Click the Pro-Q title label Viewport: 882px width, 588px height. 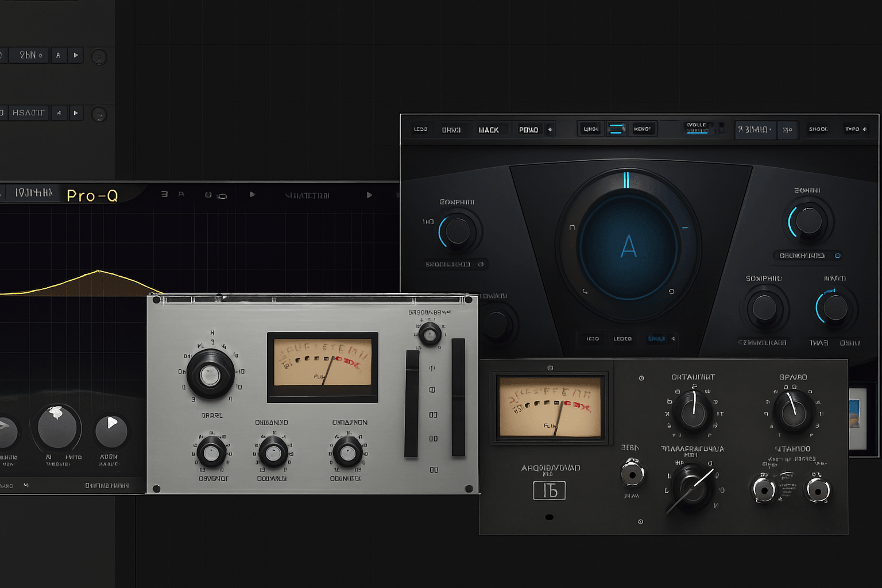click(x=92, y=195)
